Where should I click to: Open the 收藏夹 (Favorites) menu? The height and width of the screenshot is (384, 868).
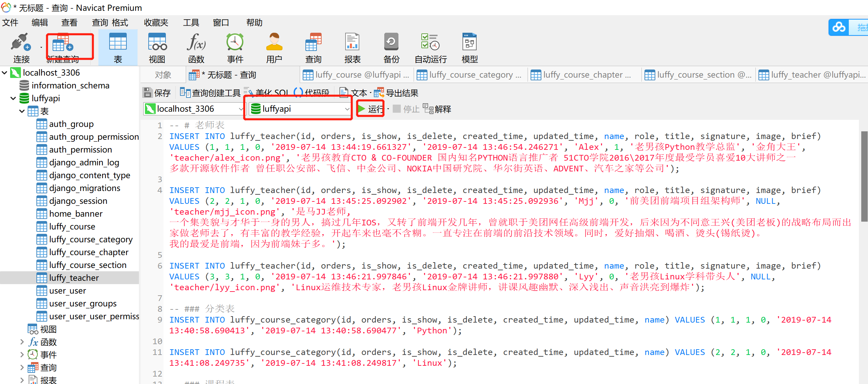click(x=156, y=23)
